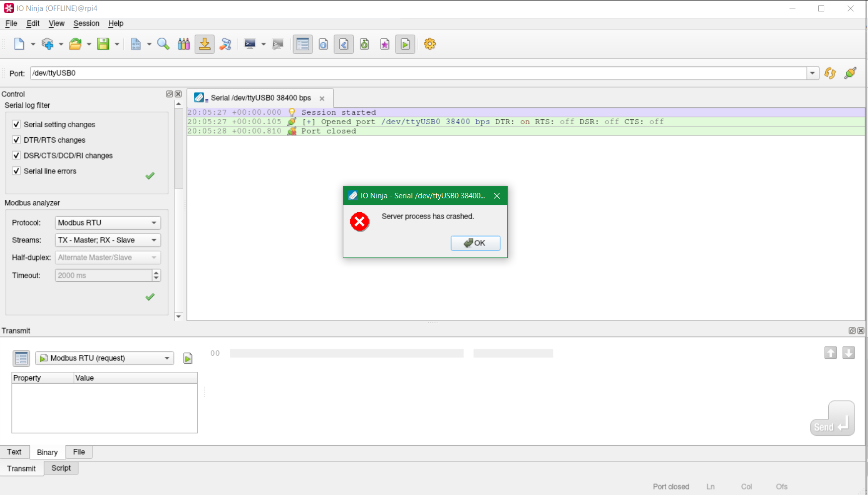Image resolution: width=868 pixels, height=495 pixels.
Task: Click the green floppy Save icon
Action: point(103,44)
